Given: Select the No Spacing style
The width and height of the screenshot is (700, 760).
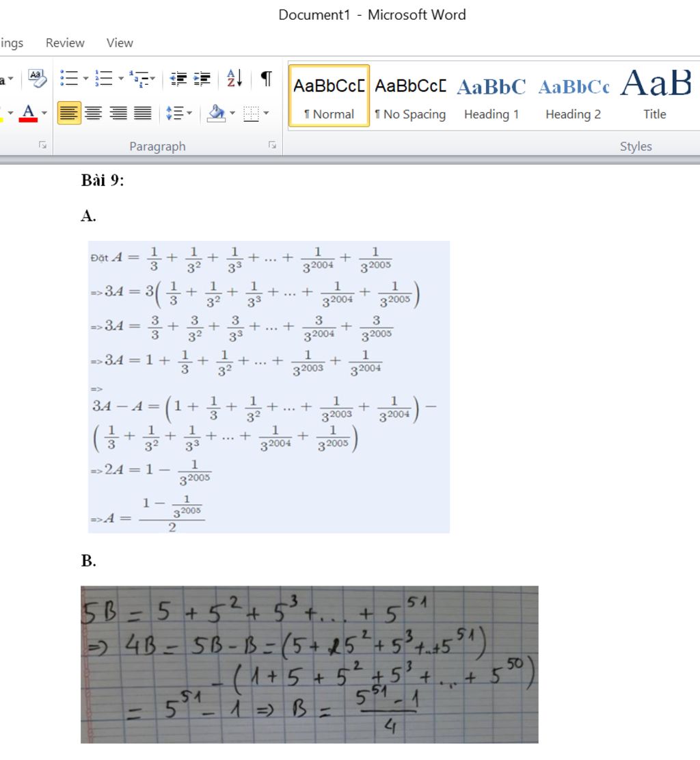Looking at the screenshot, I should point(410,96).
